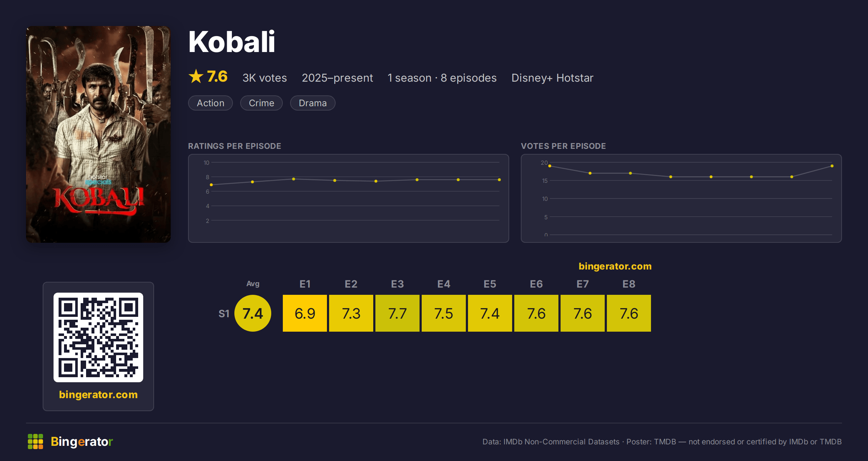Click the E3 tile rated 7.7
This screenshot has width=868, height=461.
397,313
